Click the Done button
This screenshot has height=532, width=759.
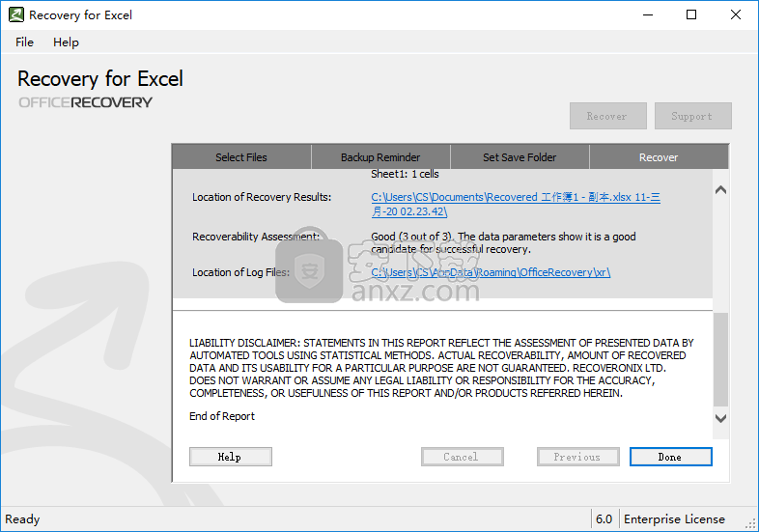pyautogui.click(x=671, y=457)
